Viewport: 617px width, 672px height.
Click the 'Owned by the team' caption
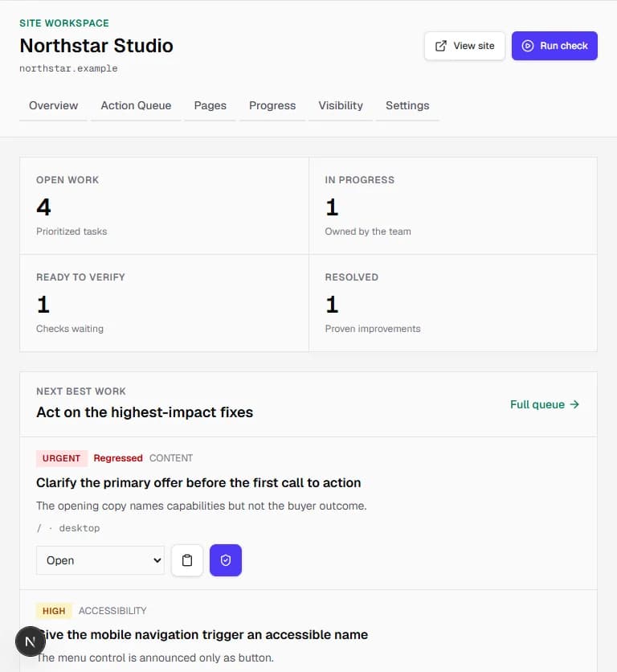(x=368, y=232)
